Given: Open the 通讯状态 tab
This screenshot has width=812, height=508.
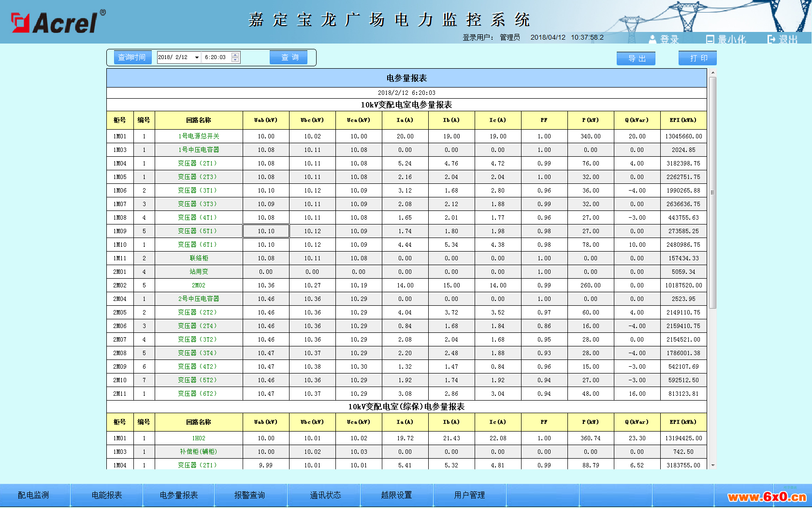Looking at the screenshot, I should tap(325, 495).
